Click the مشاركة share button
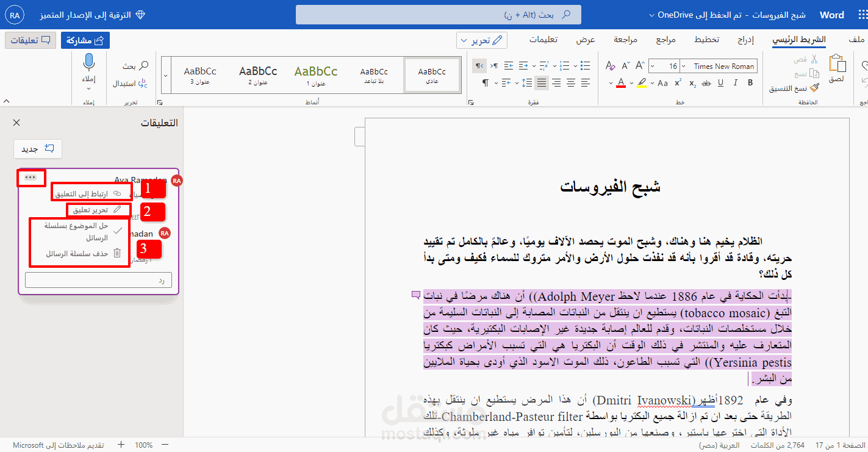Image resolution: width=868 pixels, height=452 pixels. point(85,40)
